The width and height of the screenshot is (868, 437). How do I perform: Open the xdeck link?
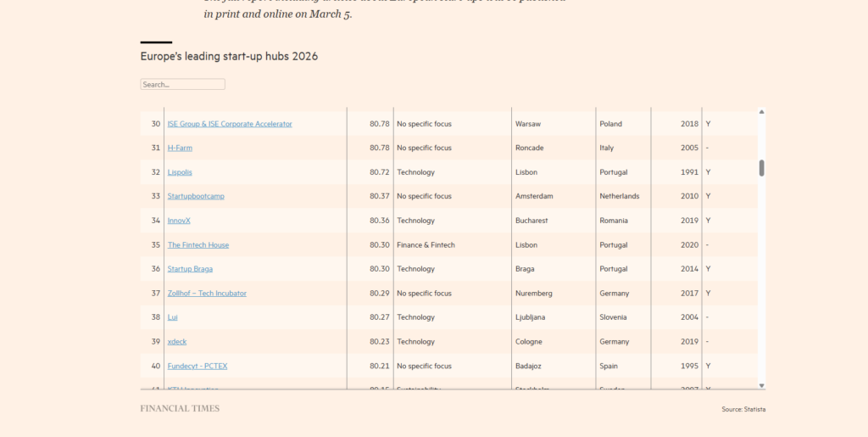click(x=177, y=342)
